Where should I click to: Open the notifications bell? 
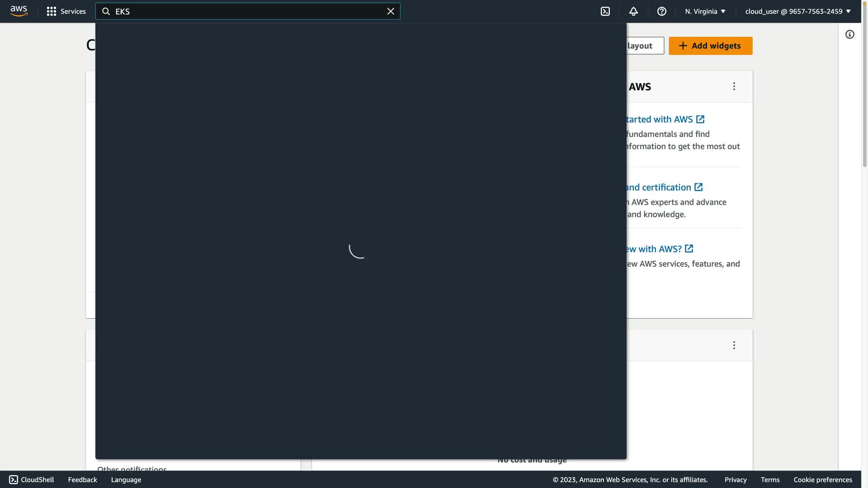tap(633, 11)
